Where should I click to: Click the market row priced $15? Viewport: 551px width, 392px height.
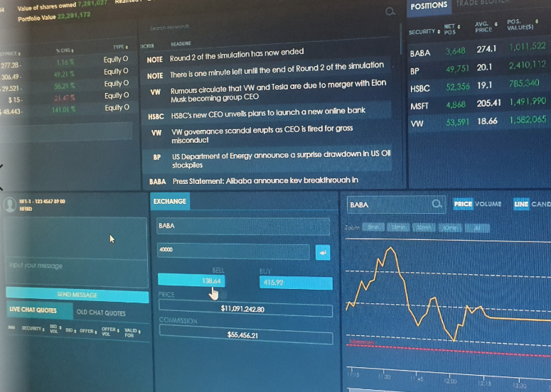(x=65, y=98)
